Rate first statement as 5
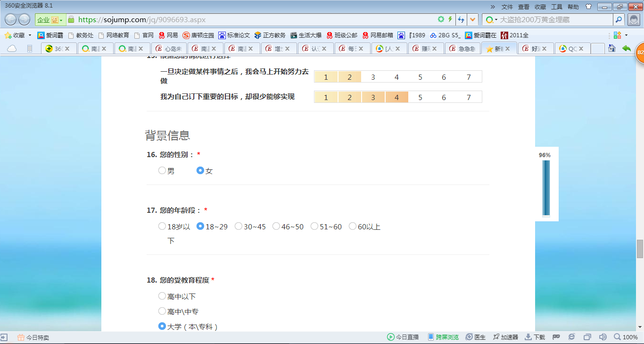The width and height of the screenshot is (644, 344). pyautogui.click(x=420, y=77)
